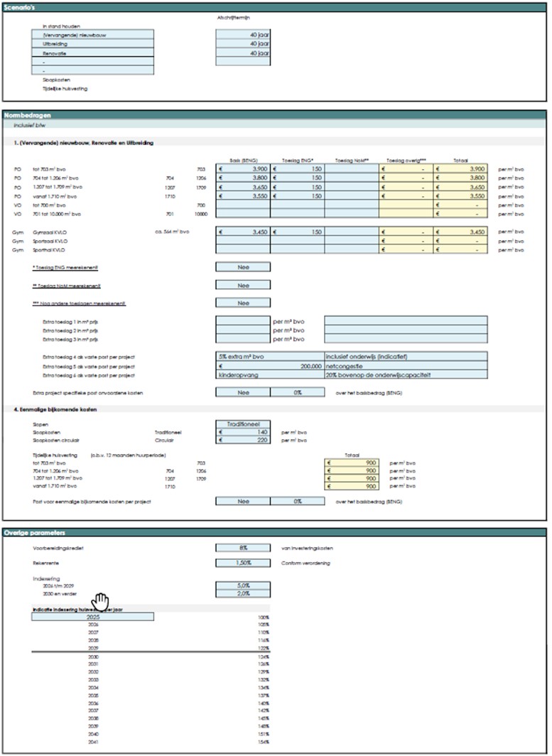552x756 pixels.
Task: Select the 2025 base year cell
Action: tap(93, 617)
